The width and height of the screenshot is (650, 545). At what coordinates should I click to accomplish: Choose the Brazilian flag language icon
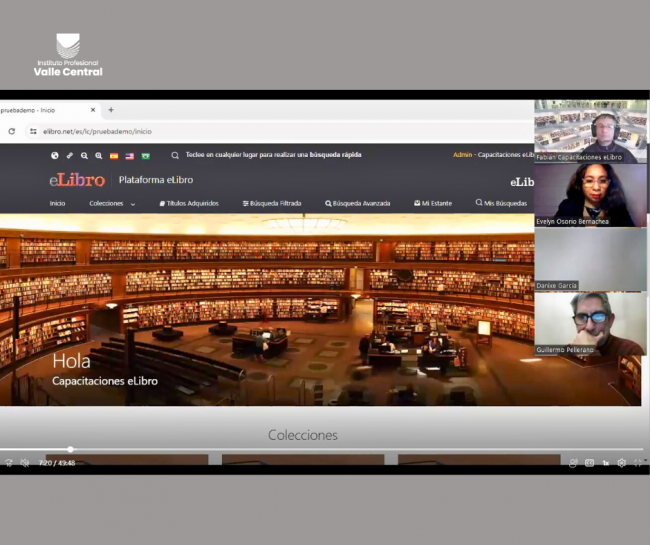(x=146, y=156)
